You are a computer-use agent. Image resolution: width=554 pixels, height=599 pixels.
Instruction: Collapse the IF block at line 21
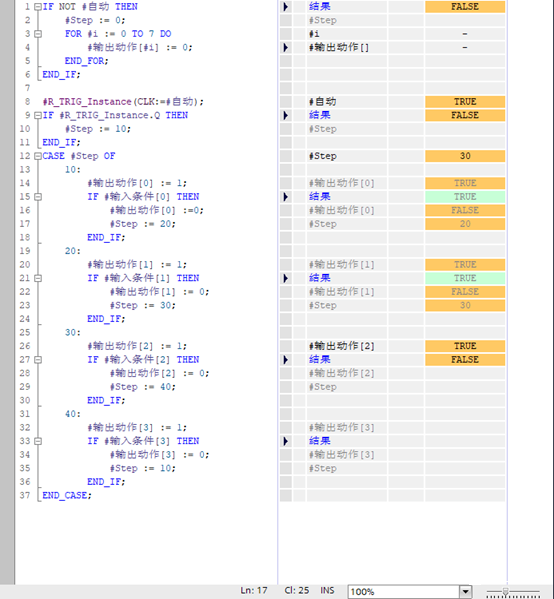38,278
